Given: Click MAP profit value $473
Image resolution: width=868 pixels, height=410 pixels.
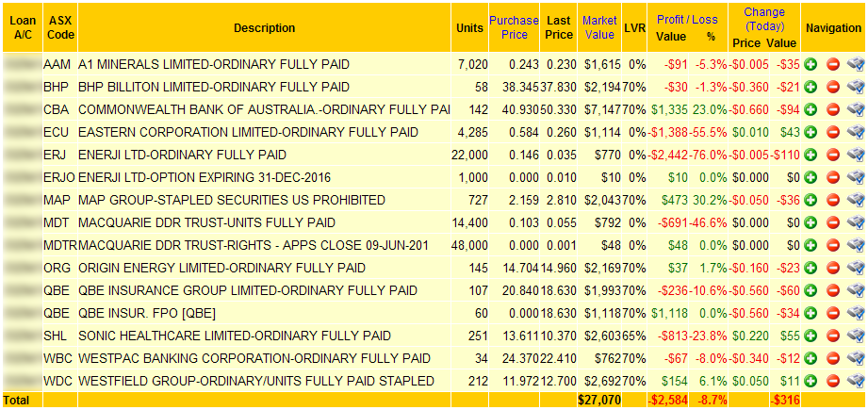Looking at the screenshot, I should click(674, 200).
